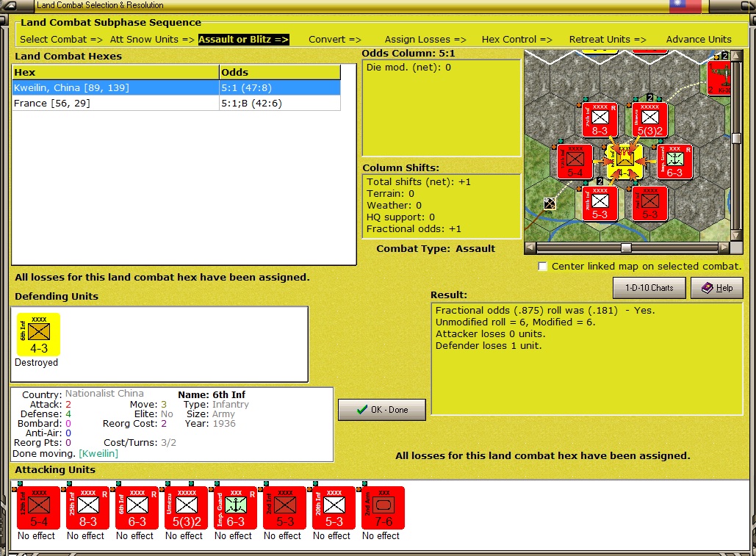Viewport: 756px width, 556px height.
Task: Click 'Nationalist China' country value
Action: point(104,394)
